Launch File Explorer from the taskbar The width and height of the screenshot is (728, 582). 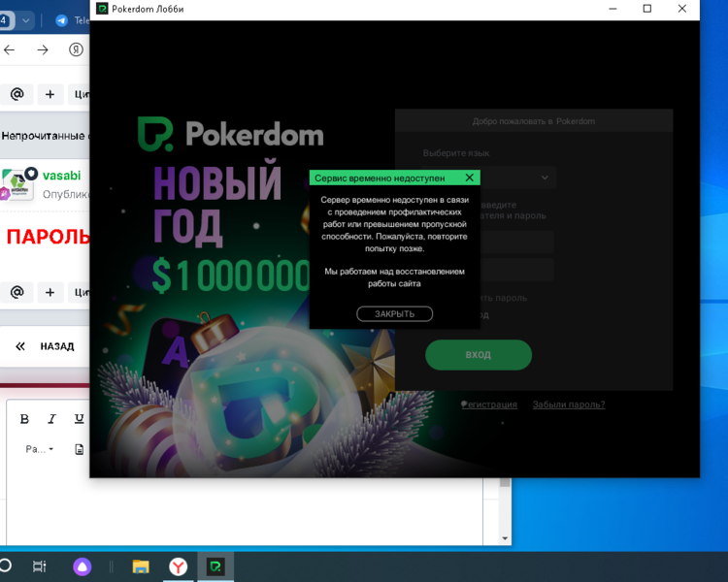[x=141, y=566]
